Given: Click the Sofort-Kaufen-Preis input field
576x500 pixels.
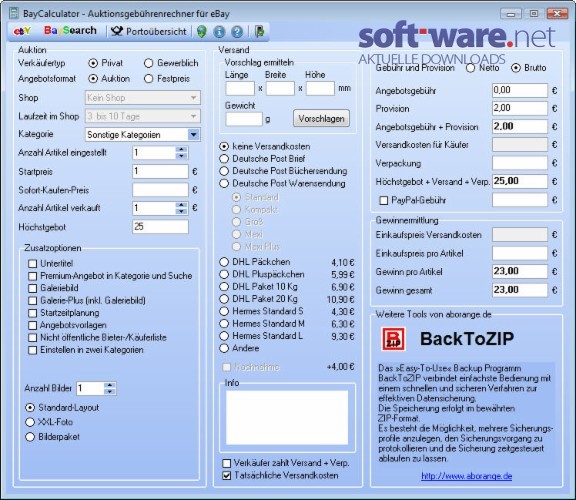Looking at the screenshot, I should (x=161, y=190).
